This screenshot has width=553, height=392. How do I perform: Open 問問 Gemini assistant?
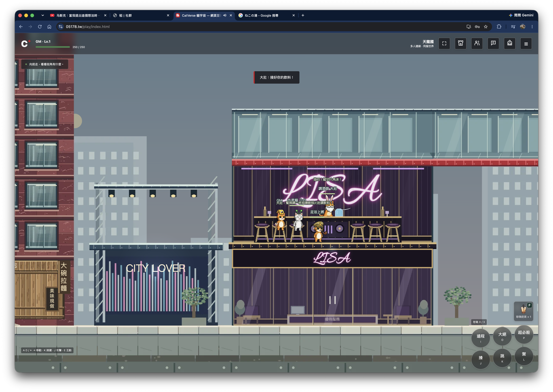[521, 15]
